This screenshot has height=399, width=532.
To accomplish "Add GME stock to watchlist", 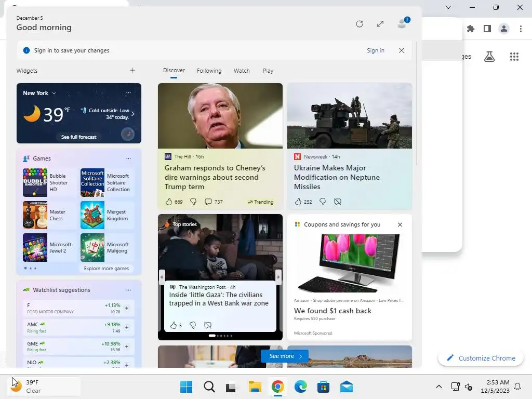I will [x=127, y=347].
